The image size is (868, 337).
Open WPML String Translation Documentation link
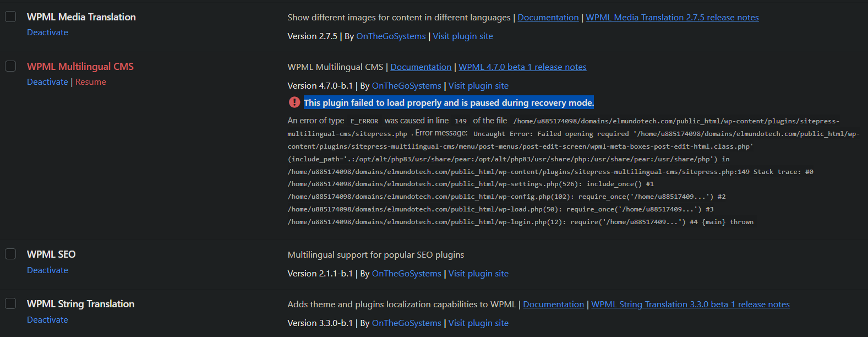553,305
